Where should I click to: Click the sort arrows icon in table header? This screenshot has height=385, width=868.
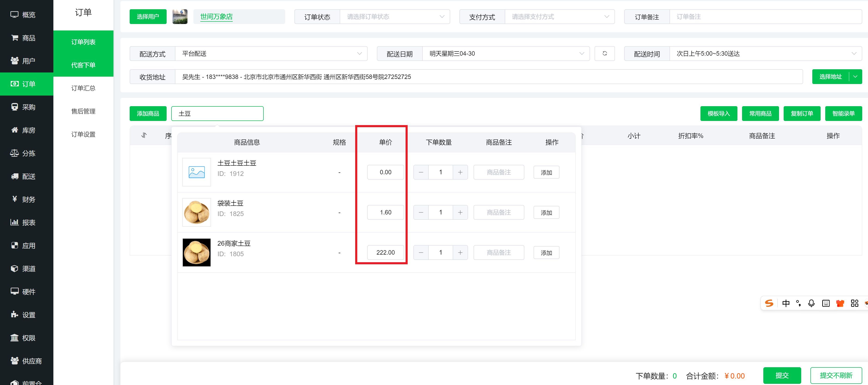(x=144, y=135)
